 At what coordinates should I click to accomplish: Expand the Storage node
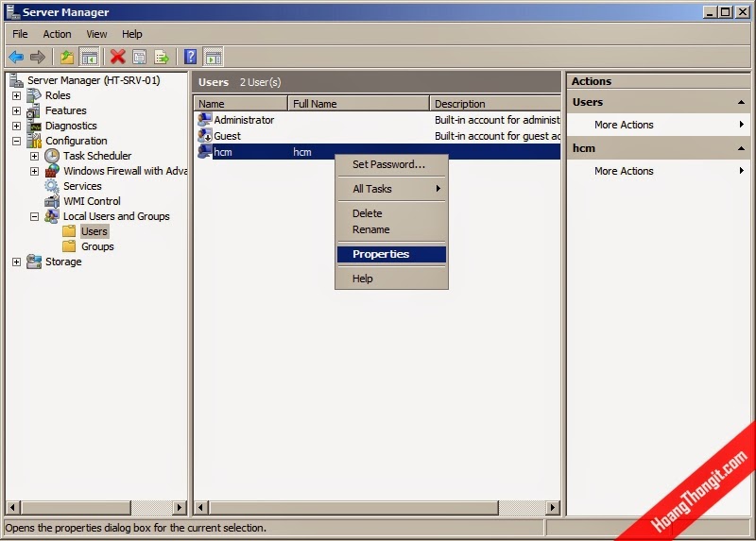[16, 262]
